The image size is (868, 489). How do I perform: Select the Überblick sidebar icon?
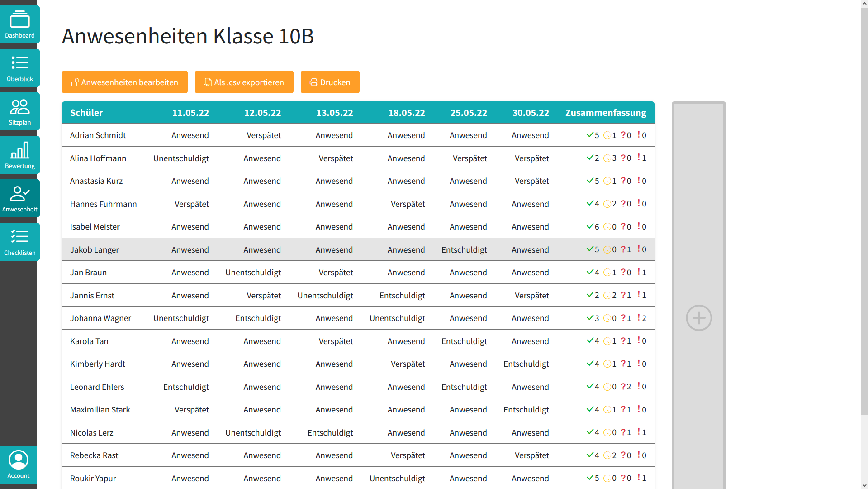19,67
